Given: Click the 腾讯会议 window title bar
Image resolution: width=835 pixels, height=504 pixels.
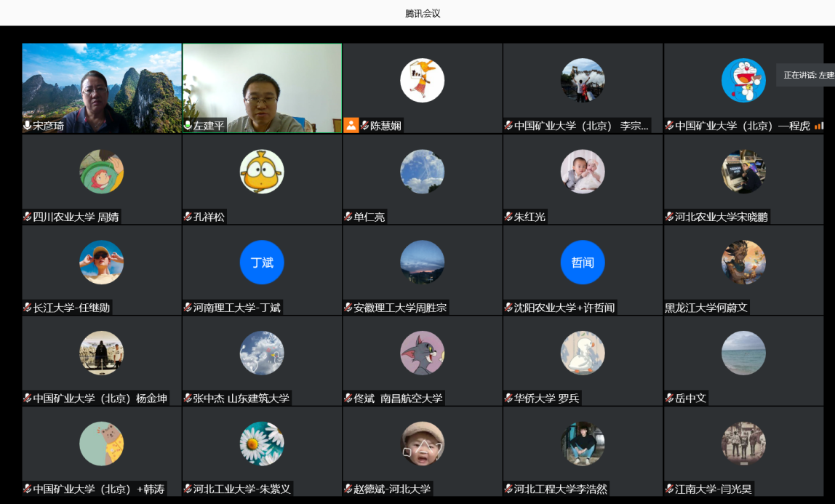Looking at the screenshot, I should (417, 13).
